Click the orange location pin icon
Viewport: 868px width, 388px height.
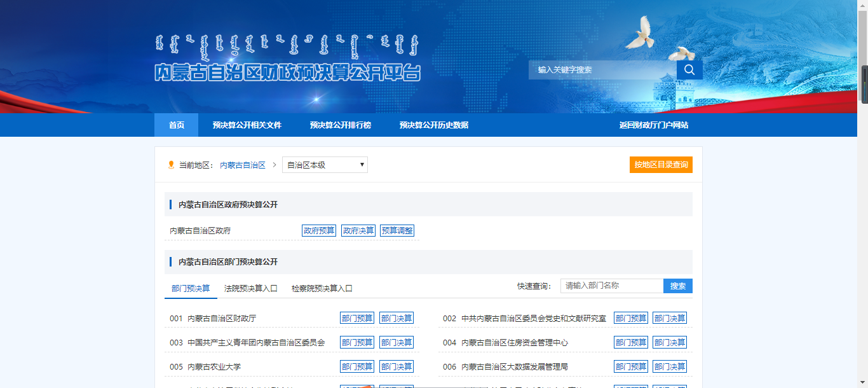171,165
